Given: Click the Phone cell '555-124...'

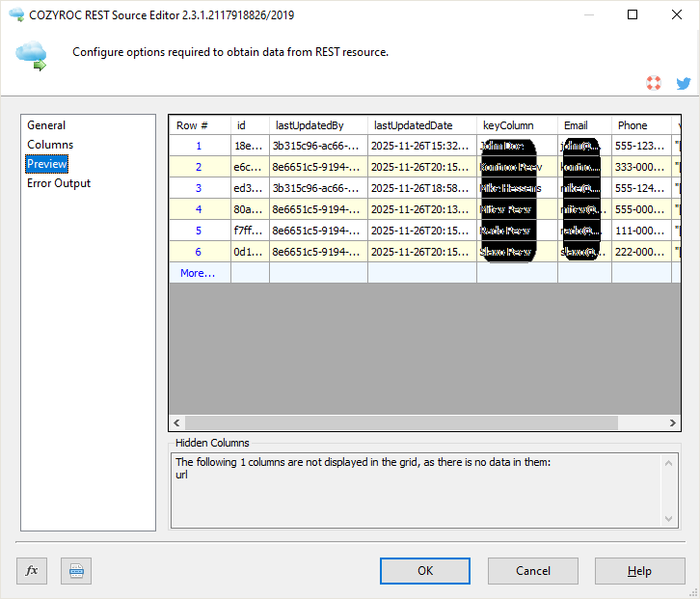Looking at the screenshot, I should click(x=641, y=188).
